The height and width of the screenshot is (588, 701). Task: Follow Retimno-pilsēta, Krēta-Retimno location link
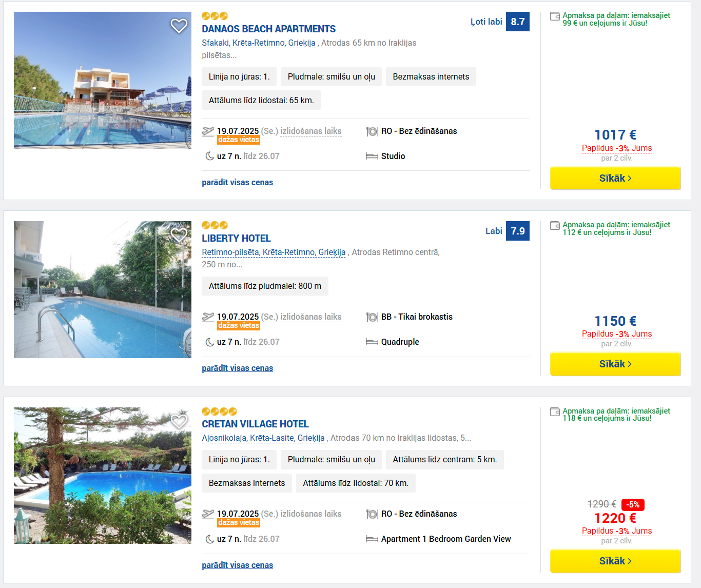coord(274,252)
